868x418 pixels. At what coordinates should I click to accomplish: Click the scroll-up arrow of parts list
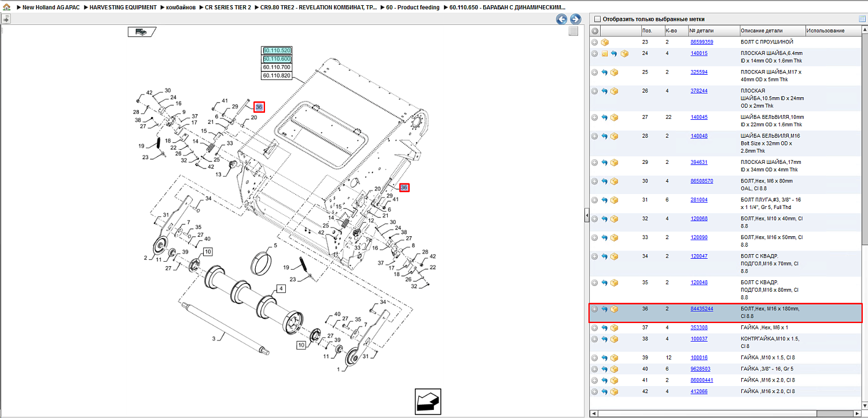click(864, 30)
